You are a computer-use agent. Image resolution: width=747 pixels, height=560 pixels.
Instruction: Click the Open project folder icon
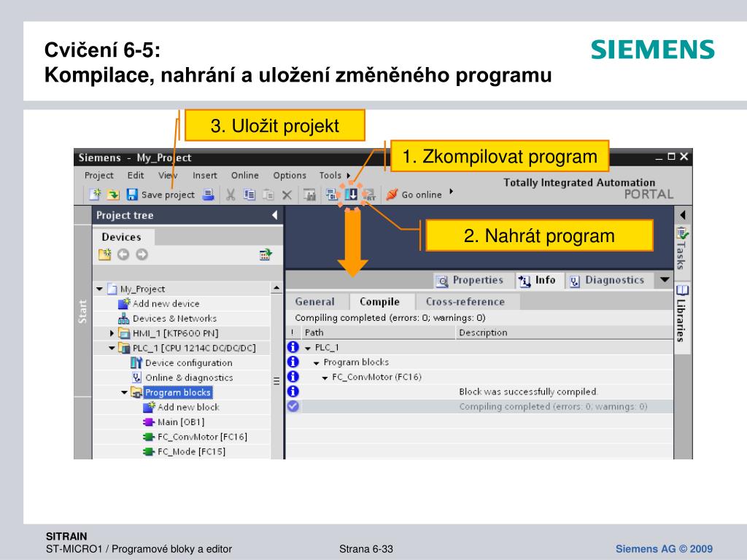[113, 194]
